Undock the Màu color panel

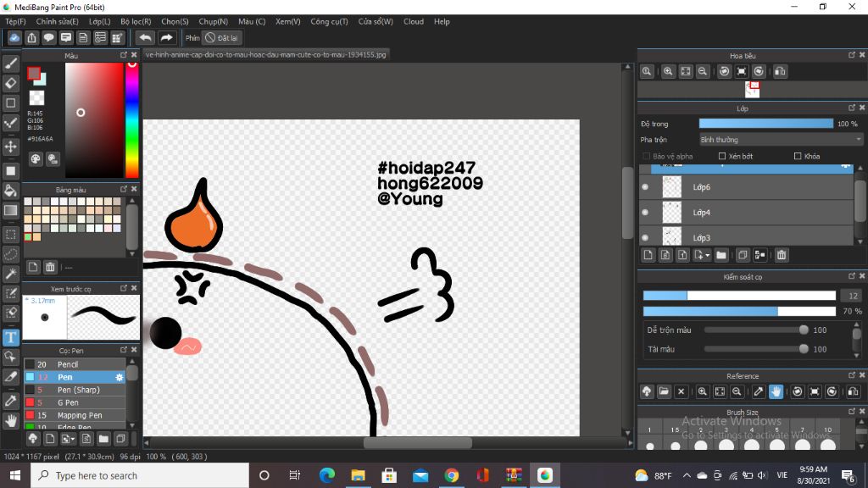(x=124, y=55)
